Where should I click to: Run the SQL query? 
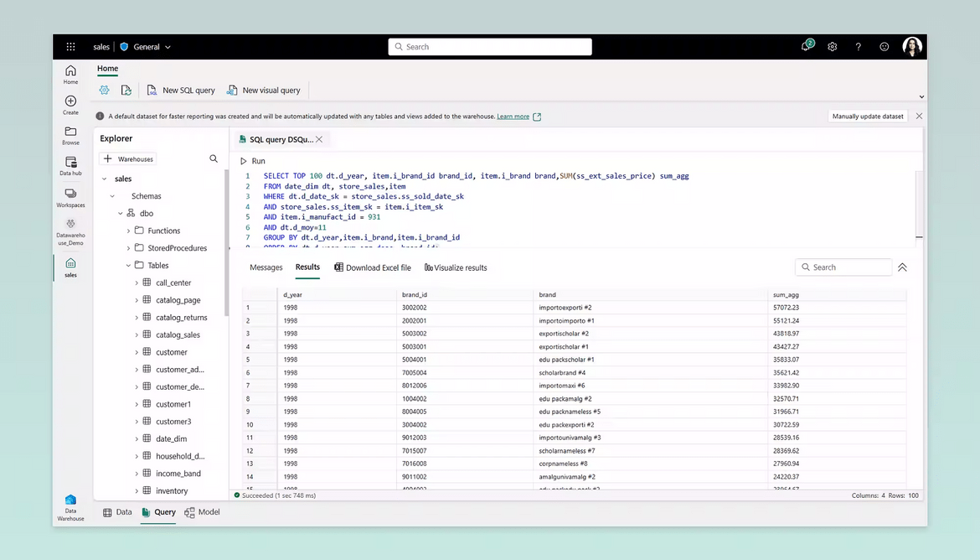(x=252, y=161)
